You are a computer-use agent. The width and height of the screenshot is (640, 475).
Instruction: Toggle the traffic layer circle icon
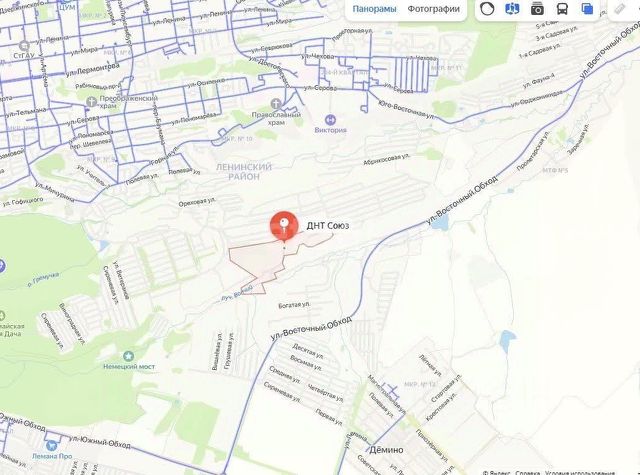[487, 9]
